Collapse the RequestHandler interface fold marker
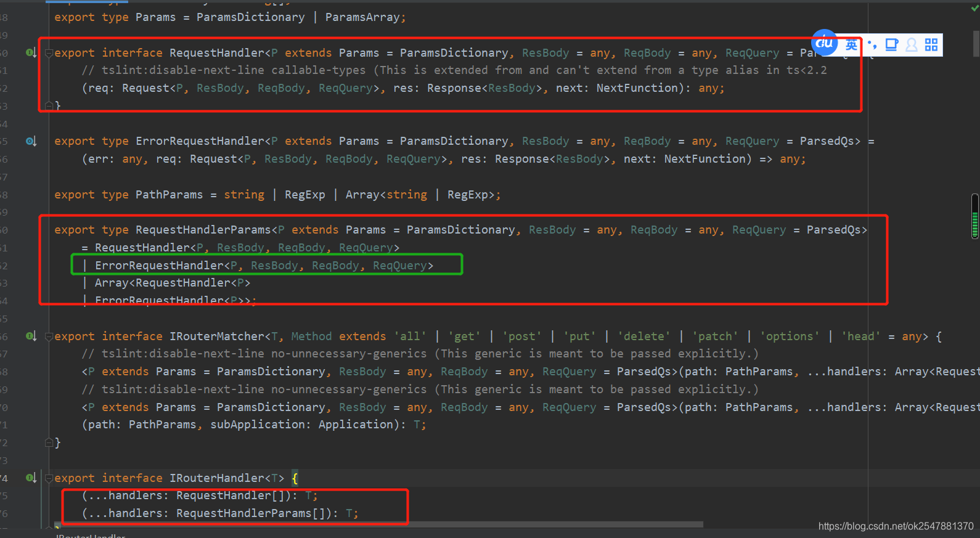 click(x=49, y=53)
